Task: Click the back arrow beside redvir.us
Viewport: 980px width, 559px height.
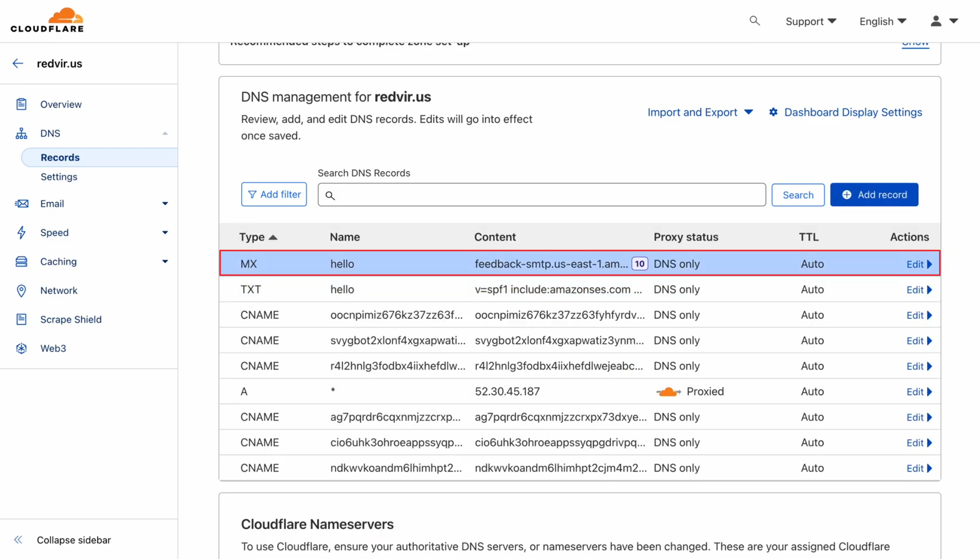Action: coord(18,63)
